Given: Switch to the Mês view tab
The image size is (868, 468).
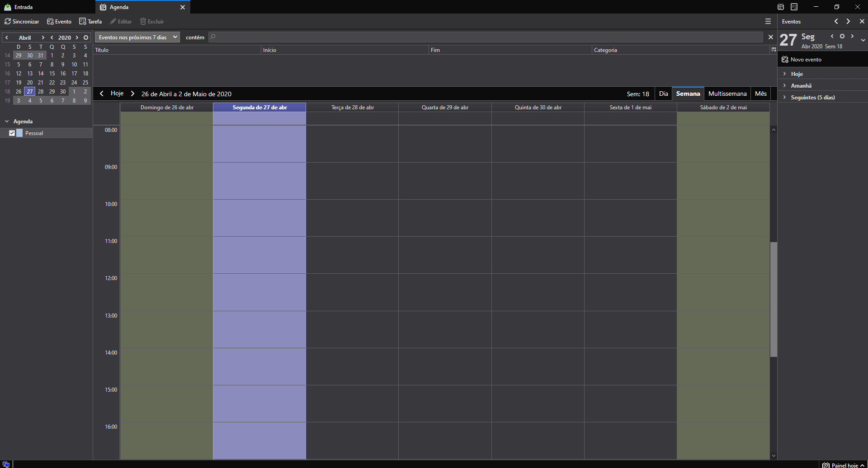Looking at the screenshot, I should (x=760, y=94).
